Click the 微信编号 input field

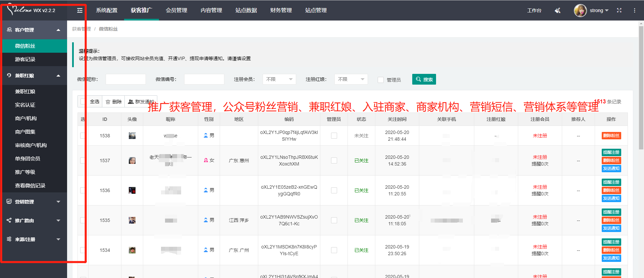point(204,79)
